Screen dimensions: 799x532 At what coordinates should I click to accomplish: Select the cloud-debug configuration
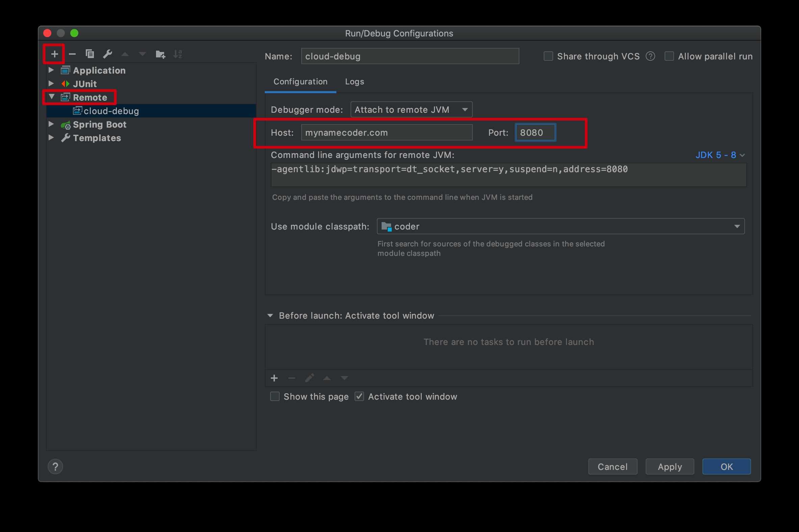coord(151,111)
